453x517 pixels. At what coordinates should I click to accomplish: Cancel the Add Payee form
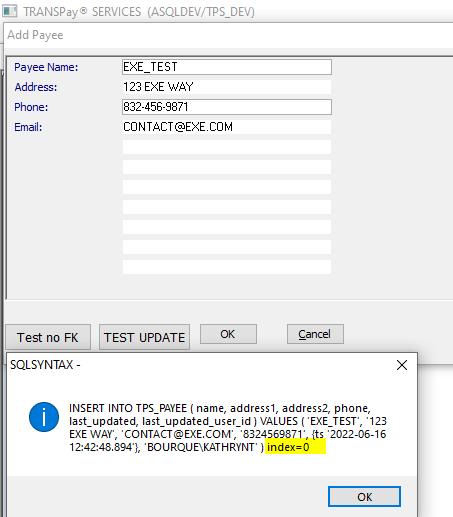point(315,334)
